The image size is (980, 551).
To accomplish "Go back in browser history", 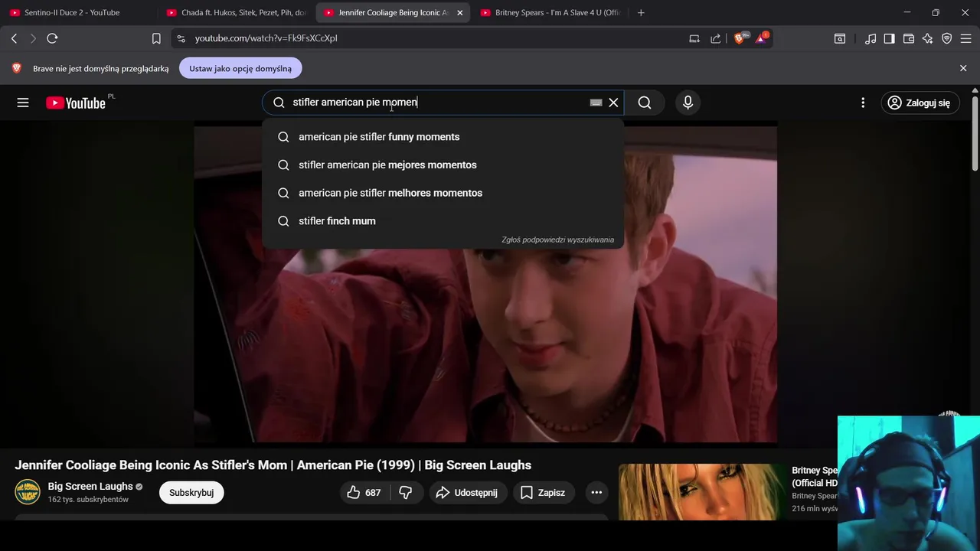I will tap(14, 38).
